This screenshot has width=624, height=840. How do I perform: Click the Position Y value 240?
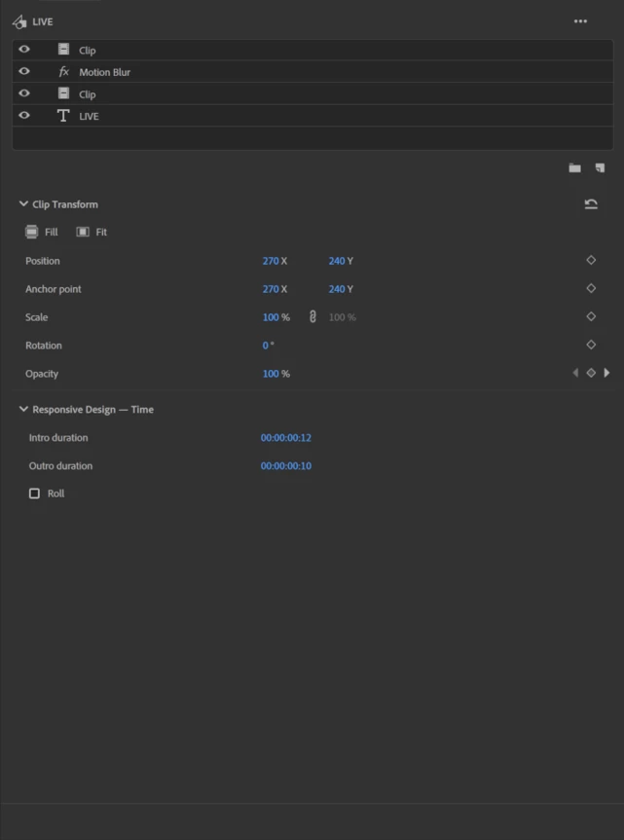pos(337,261)
